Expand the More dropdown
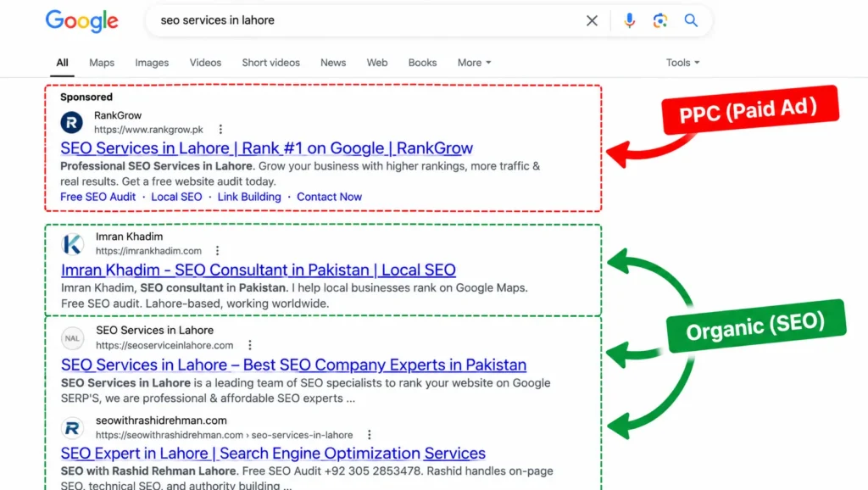This screenshot has height=490, width=868. [474, 63]
